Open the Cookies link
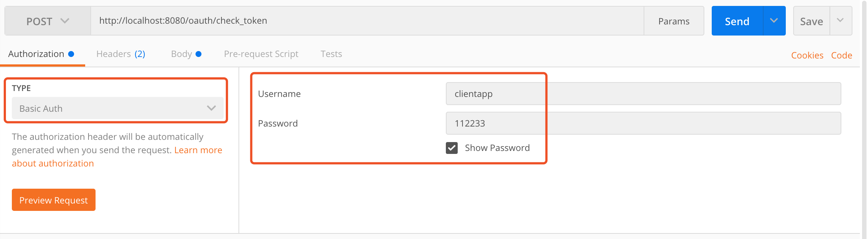The height and width of the screenshot is (239, 868). coord(807,55)
